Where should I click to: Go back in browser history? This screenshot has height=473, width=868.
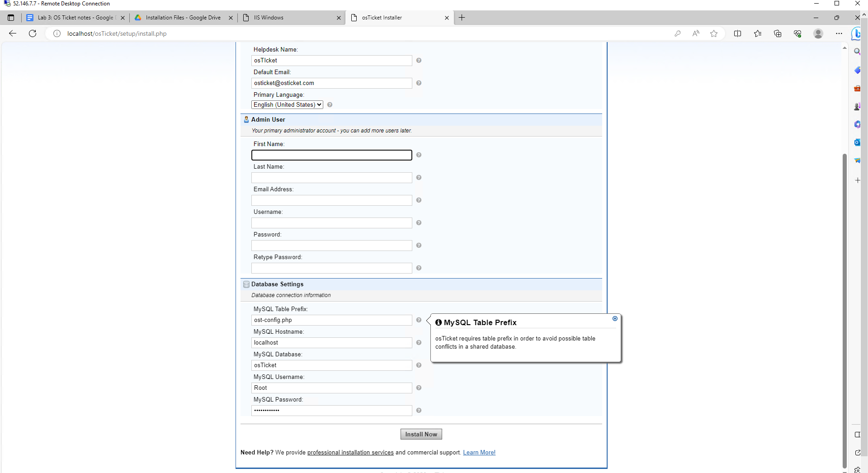click(13, 33)
